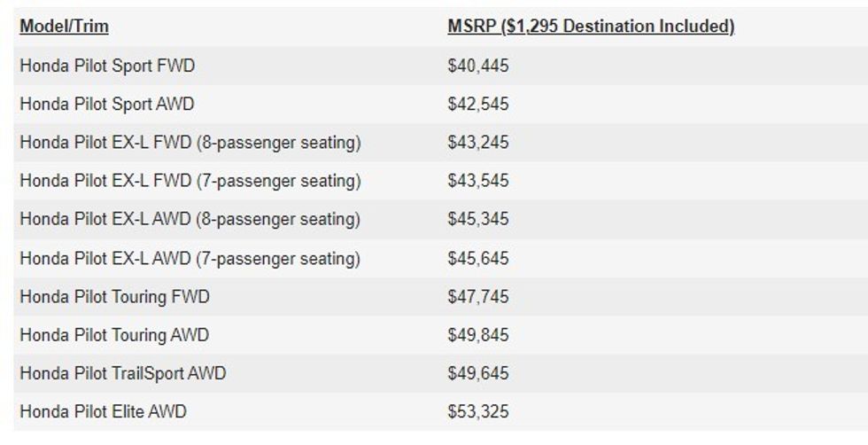This screenshot has height=445, width=868.
Task: Click the $40,445 price value
Action: click(x=478, y=66)
